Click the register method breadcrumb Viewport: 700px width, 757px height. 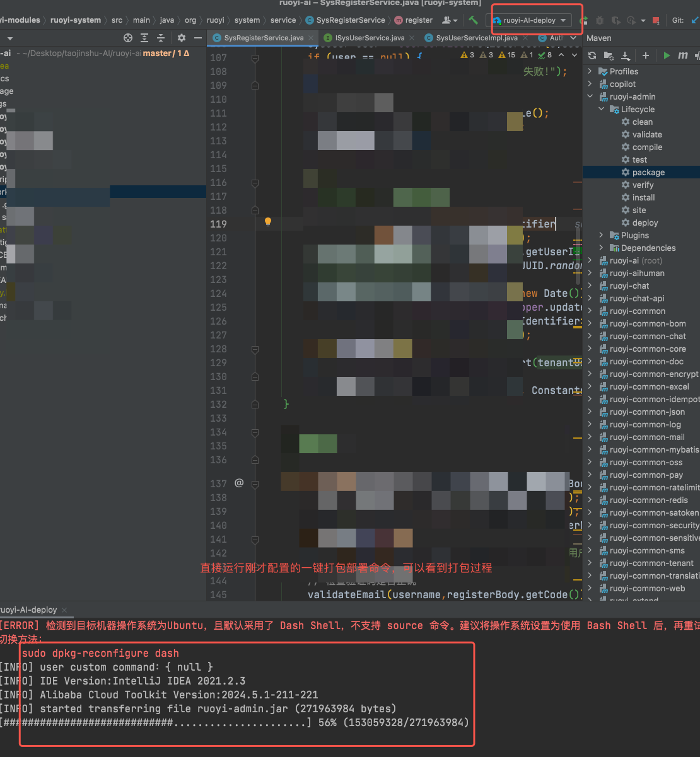click(x=414, y=20)
